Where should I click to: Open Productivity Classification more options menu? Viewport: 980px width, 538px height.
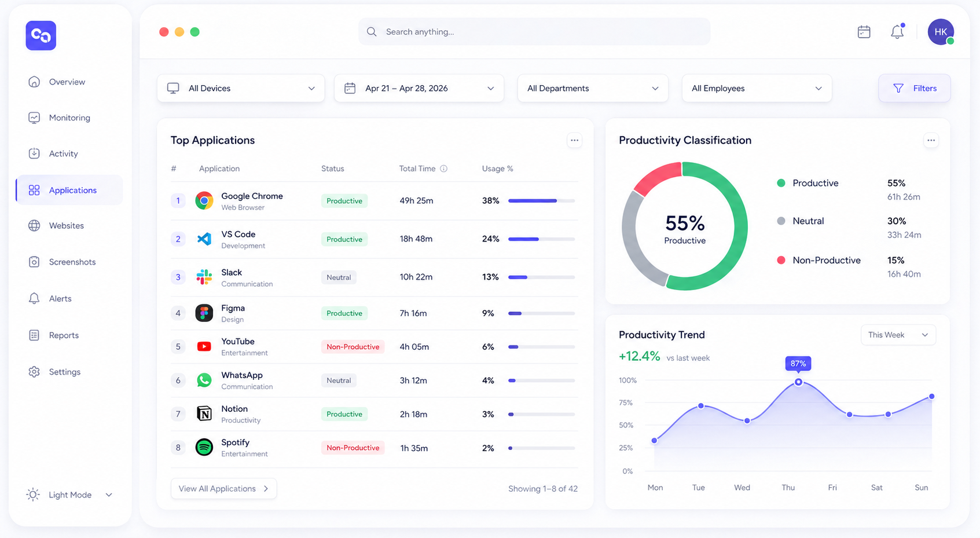[x=931, y=140]
